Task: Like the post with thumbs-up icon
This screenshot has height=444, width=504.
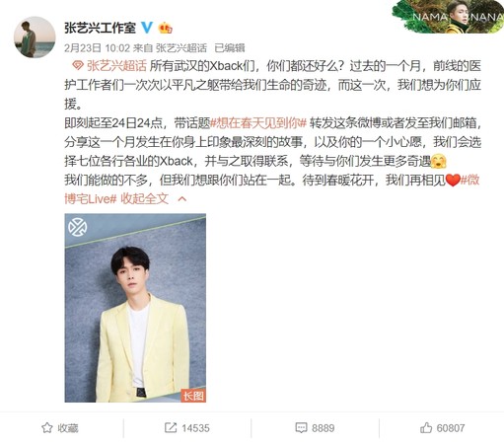Action: click(x=426, y=428)
